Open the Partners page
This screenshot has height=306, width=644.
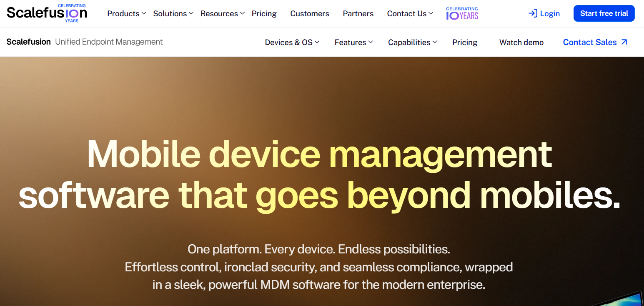coord(358,13)
